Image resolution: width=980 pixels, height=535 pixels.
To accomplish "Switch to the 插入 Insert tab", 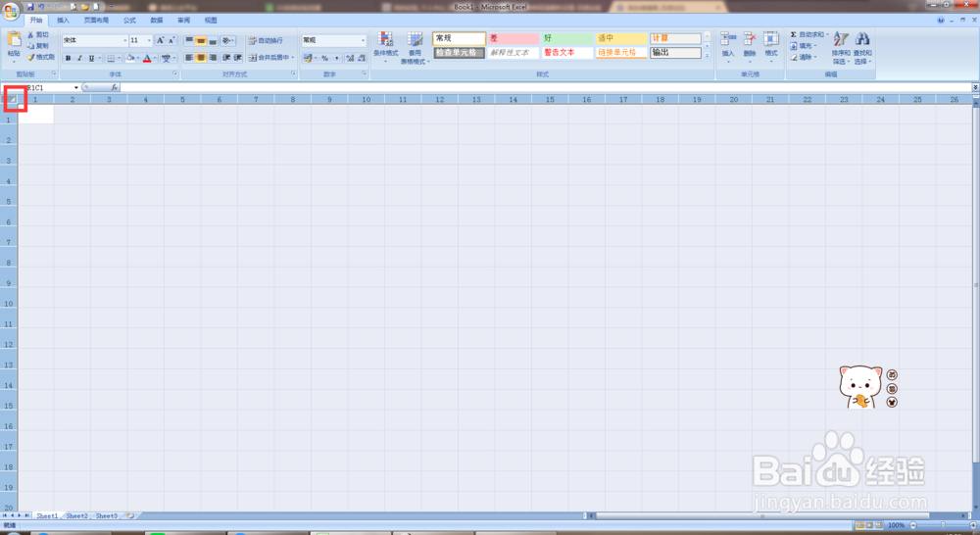I will tap(63, 21).
